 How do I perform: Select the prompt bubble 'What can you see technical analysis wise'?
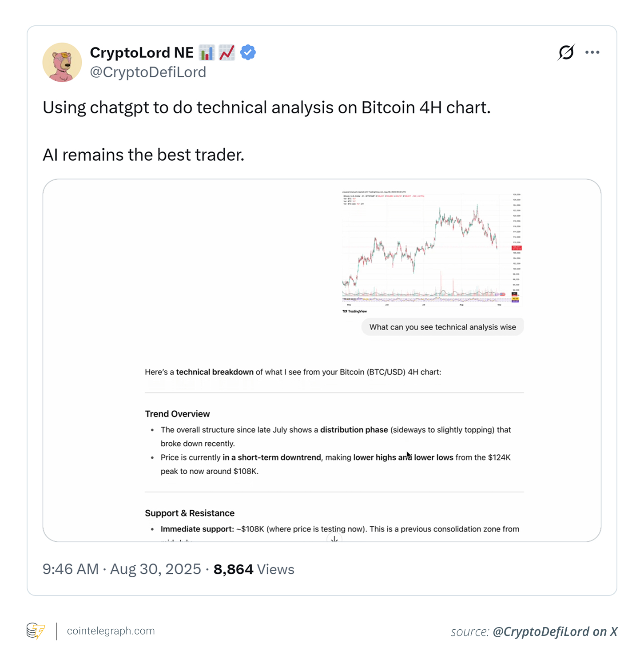click(442, 327)
